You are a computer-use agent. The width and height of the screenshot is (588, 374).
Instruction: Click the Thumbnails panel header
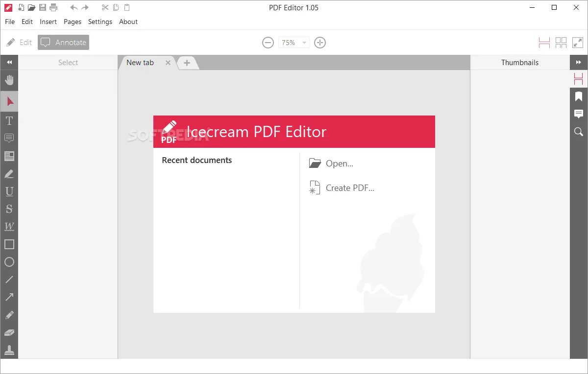[x=520, y=63]
